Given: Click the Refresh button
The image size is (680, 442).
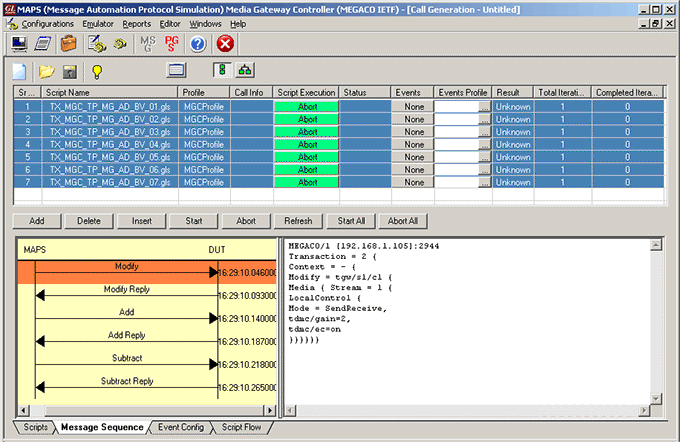Looking at the screenshot, I should (x=298, y=221).
